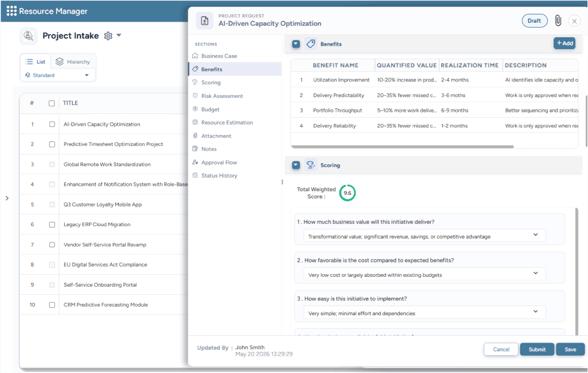Sort by BENEFIT NAME column header
Viewport: 588px width, 373px height.
[x=336, y=65]
